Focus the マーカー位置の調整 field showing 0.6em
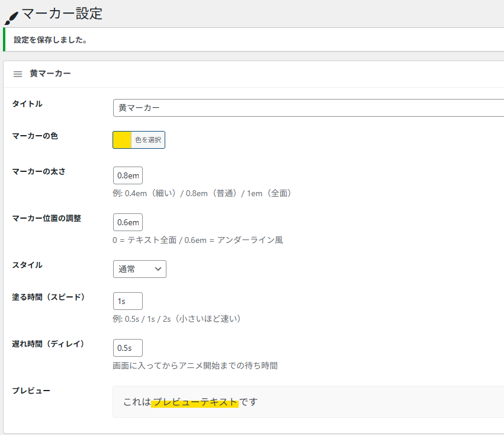This screenshot has height=435, width=504. pos(127,222)
